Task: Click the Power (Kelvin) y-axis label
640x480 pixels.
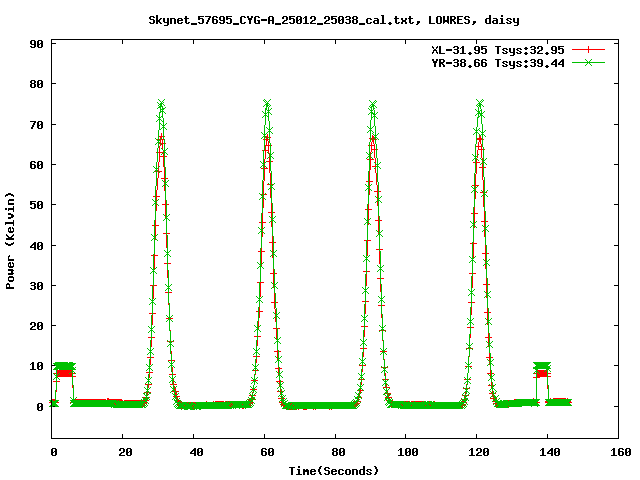Action: [x=10, y=241]
